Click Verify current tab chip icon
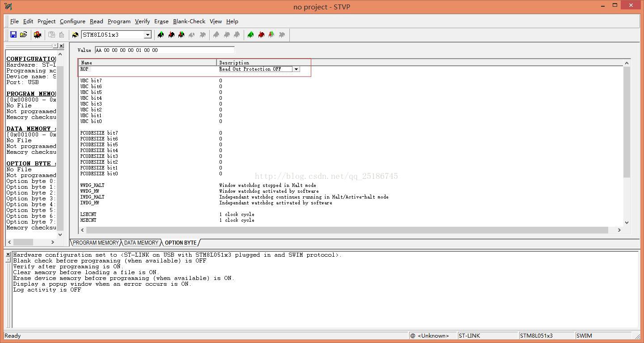 click(182, 34)
